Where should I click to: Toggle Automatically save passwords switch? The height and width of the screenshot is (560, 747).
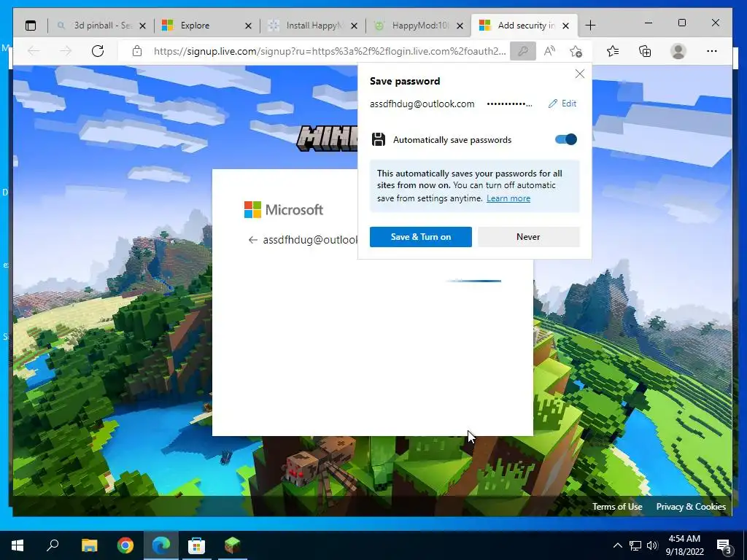pyautogui.click(x=566, y=139)
